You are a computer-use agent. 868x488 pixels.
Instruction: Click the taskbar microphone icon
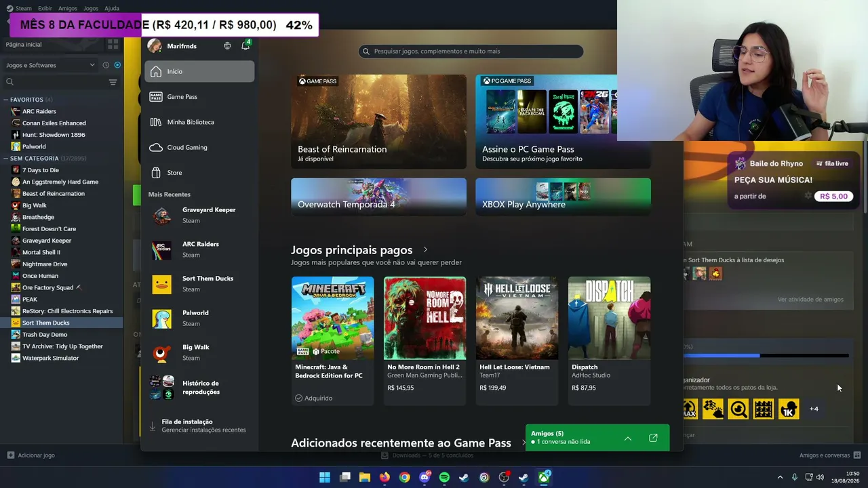[x=794, y=477]
